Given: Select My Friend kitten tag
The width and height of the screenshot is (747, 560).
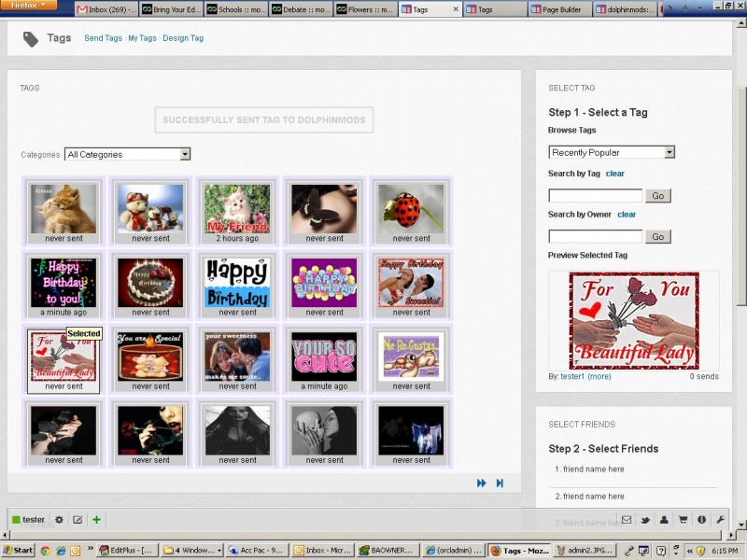Looking at the screenshot, I should pos(237,209).
